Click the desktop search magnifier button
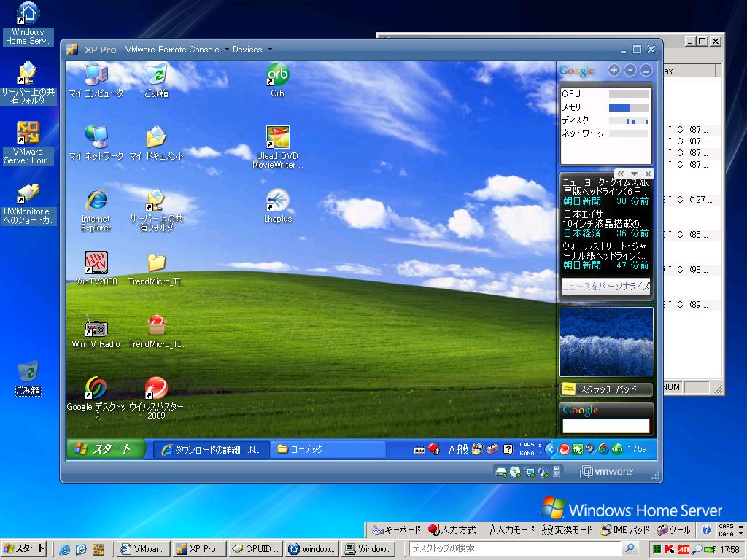Image resolution: width=747 pixels, height=560 pixels. (x=630, y=548)
